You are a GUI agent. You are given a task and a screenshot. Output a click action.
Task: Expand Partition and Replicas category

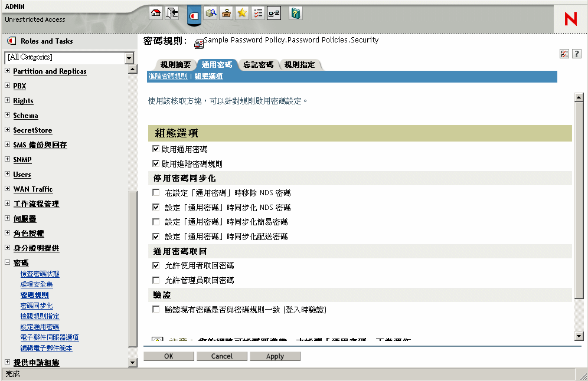pos(7,70)
